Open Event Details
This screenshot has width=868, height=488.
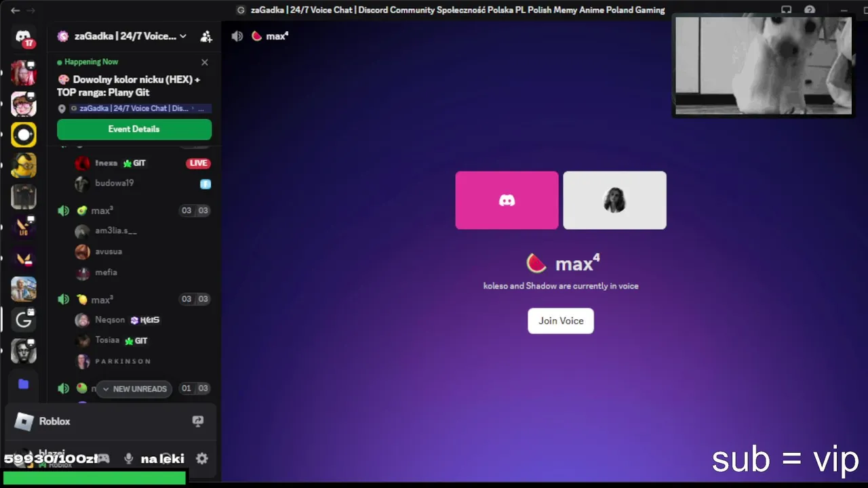point(134,129)
